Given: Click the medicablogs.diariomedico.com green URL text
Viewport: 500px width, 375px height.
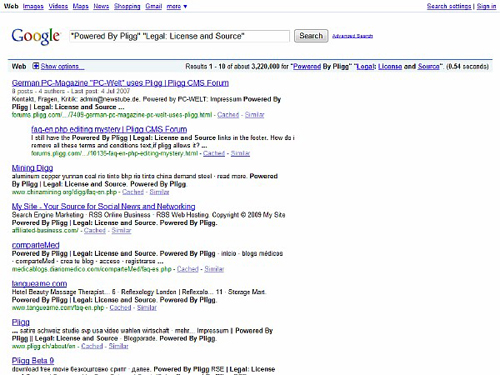Looking at the screenshot, I should tap(92, 269).
